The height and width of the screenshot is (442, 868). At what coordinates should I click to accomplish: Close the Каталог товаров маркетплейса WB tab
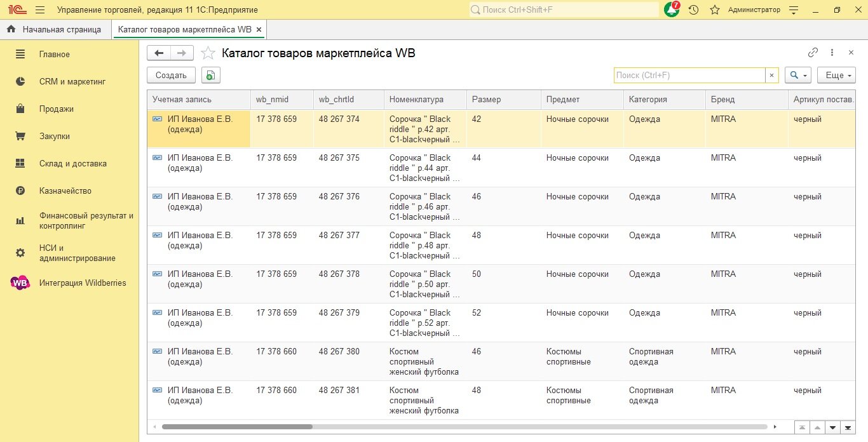pos(259,30)
